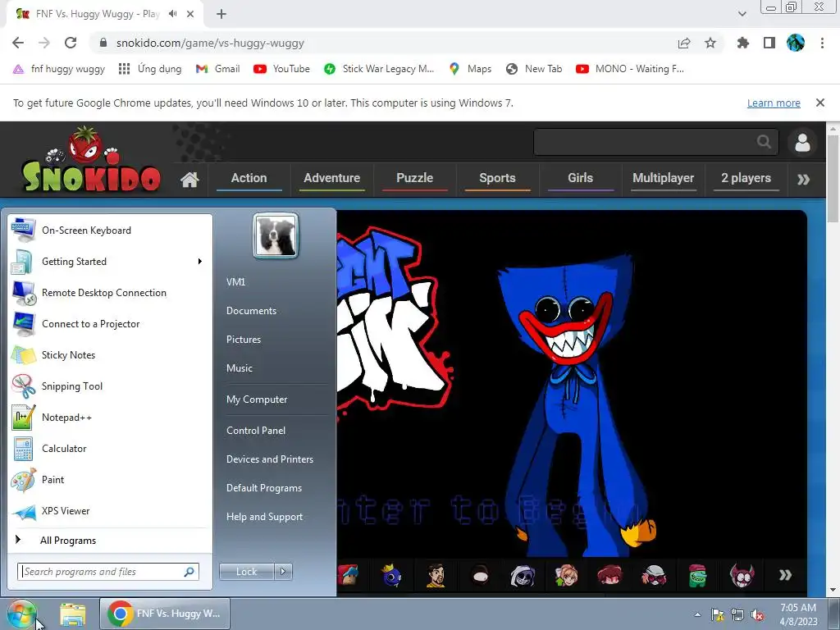Image resolution: width=840 pixels, height=630 pixels.
Task: Expand Getting Started submenu arrow
Action: (200, 262)
